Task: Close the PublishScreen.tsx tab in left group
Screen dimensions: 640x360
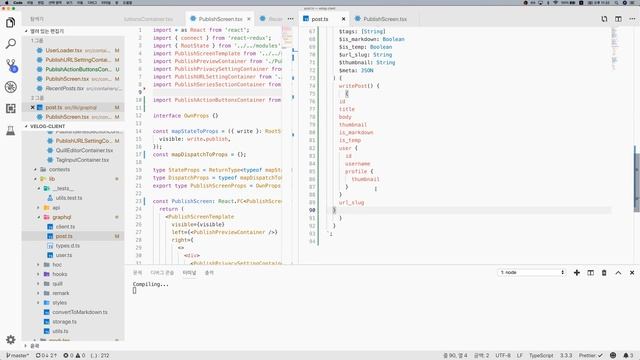Action: click(x=249, y=19)
